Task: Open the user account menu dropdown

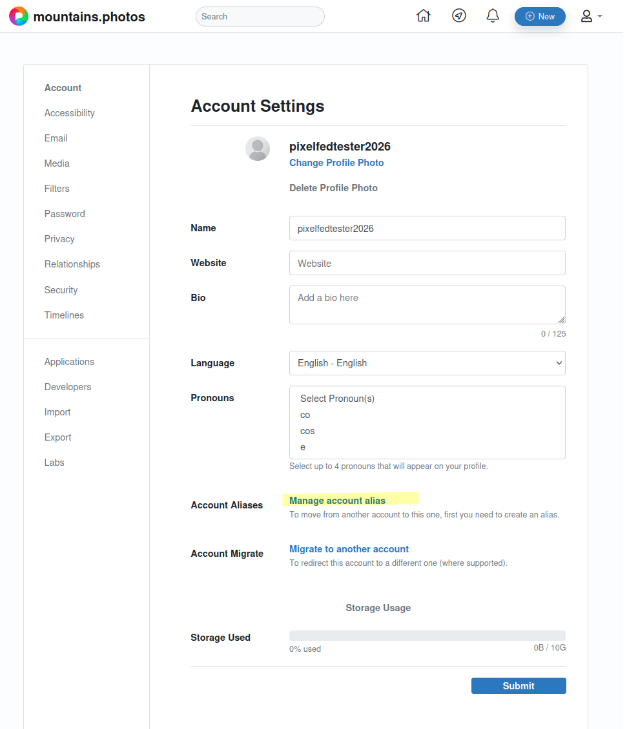Action: click(591, 17)
